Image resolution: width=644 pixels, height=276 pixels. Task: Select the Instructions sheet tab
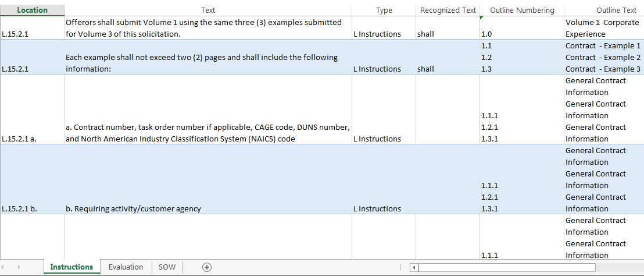[71, 267]
